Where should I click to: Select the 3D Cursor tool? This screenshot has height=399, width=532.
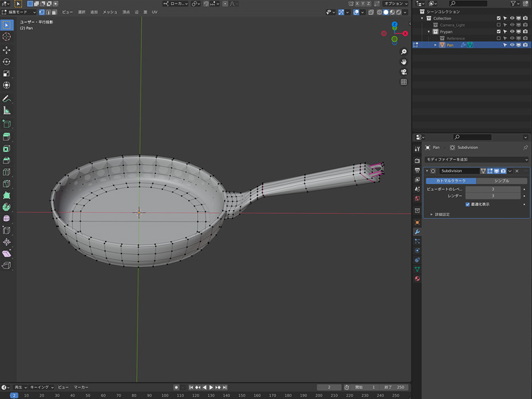pos(6,37)
